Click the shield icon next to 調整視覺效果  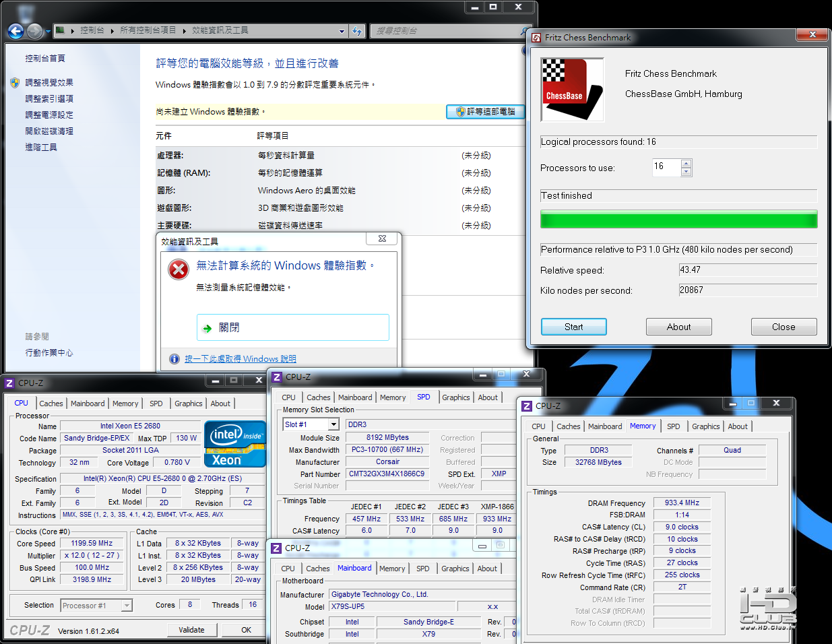point(15,83)
